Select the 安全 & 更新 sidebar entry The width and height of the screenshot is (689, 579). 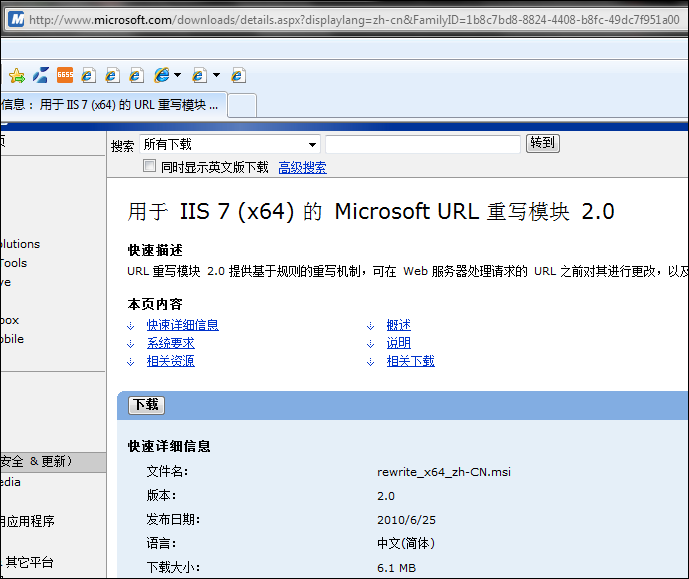tap(53, 462)
